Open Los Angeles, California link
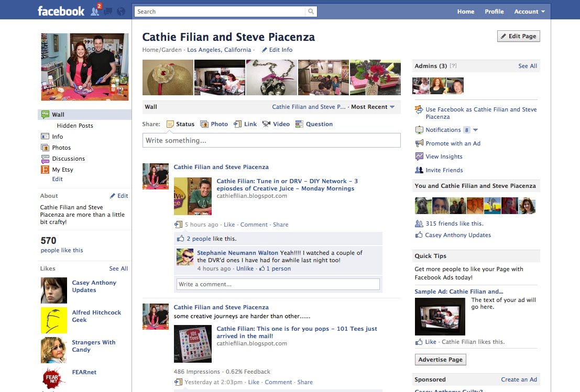The image size is (580, 392). (219, 50)
